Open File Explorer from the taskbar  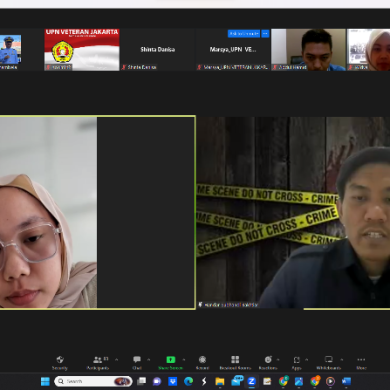pos(220,381)
